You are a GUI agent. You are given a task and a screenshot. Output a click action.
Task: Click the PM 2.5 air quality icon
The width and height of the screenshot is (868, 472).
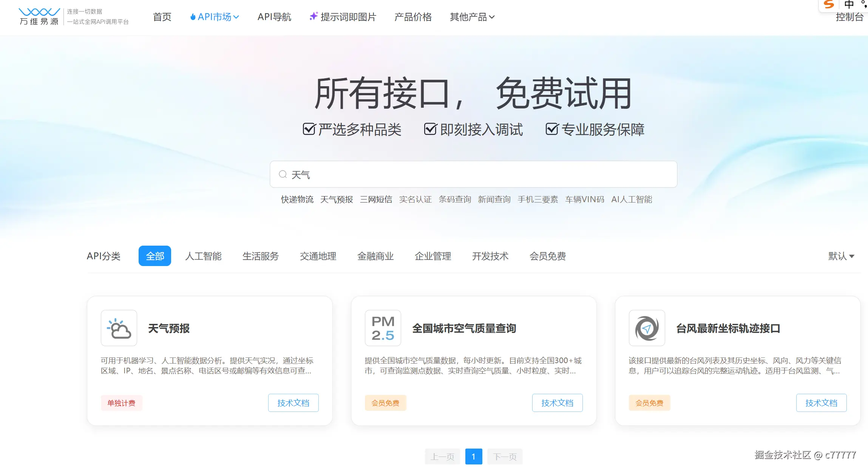383,328
